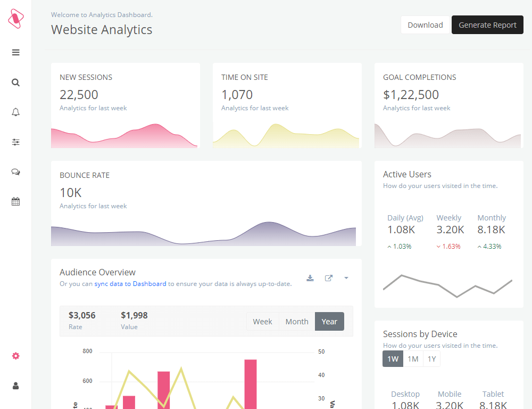Follow the sync data to Dashboard link

(x=130, y=284)
